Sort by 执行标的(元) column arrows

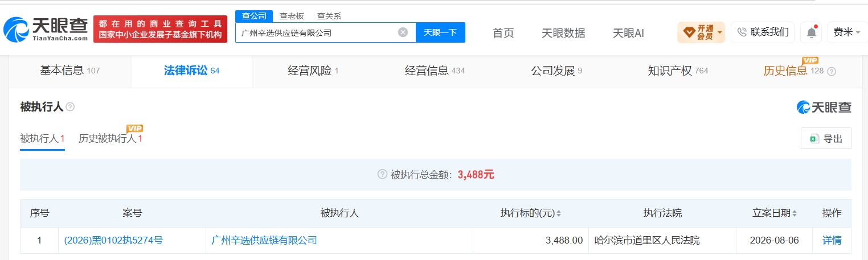(559, 213)
